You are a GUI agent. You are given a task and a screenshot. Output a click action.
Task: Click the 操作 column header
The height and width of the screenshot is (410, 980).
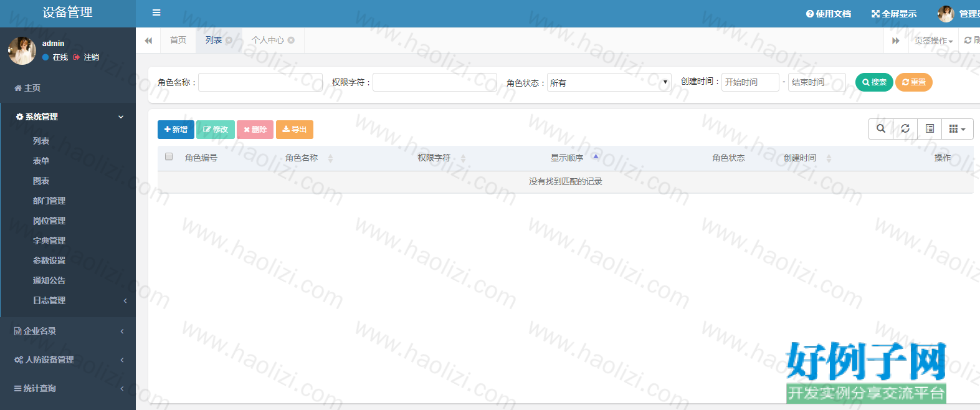click(x=943, y=158)
